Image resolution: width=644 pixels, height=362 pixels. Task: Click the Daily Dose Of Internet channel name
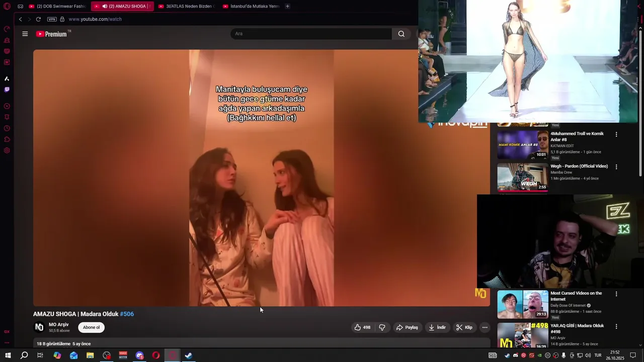tap(568, 306)
